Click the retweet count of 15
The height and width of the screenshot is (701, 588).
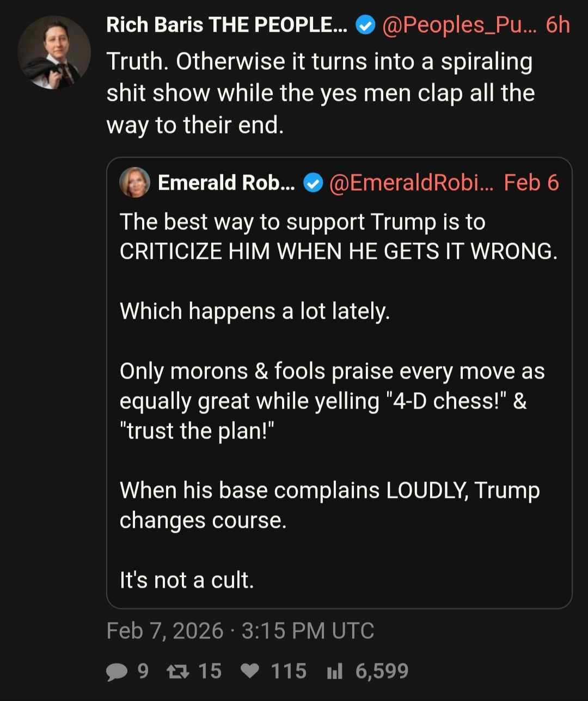coord(210,671)
